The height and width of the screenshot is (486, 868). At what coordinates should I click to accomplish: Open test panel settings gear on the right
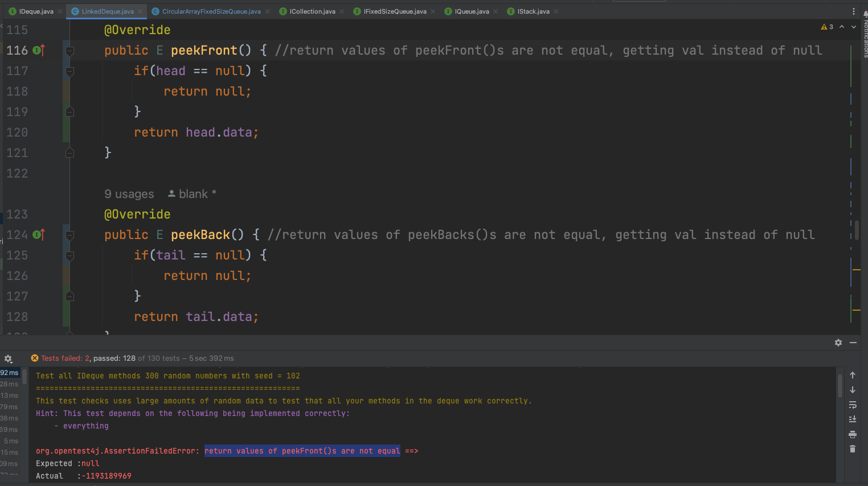coord(838,343)
